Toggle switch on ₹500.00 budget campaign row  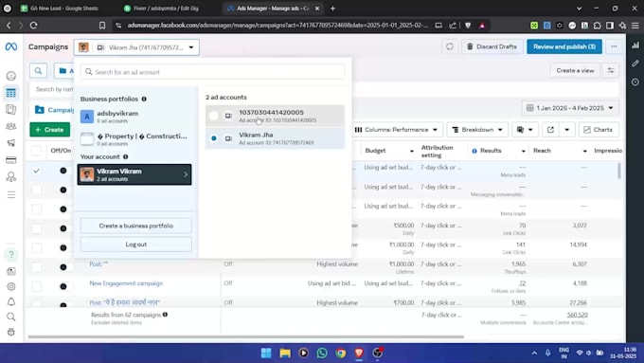[x=63, y=228]
